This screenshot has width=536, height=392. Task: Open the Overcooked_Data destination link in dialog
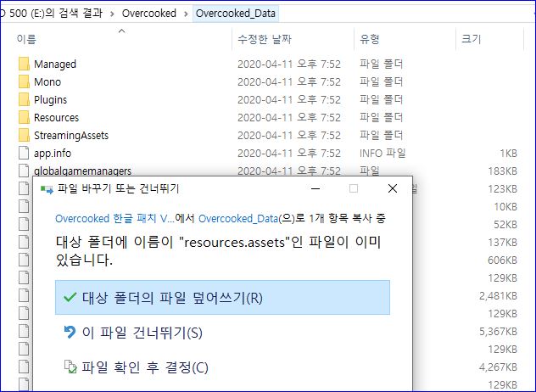click(238, 218)
